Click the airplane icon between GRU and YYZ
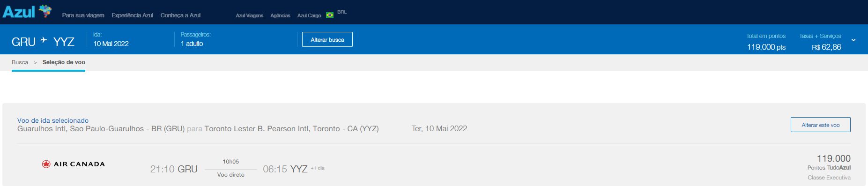The image size is (868, 186). 44,40
